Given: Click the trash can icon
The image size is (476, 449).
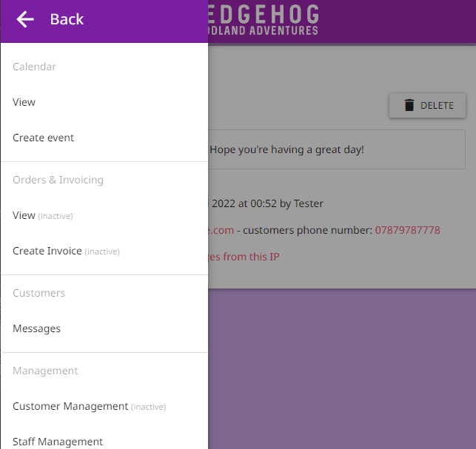Looking at the screenshot, I should click(409, 105).
